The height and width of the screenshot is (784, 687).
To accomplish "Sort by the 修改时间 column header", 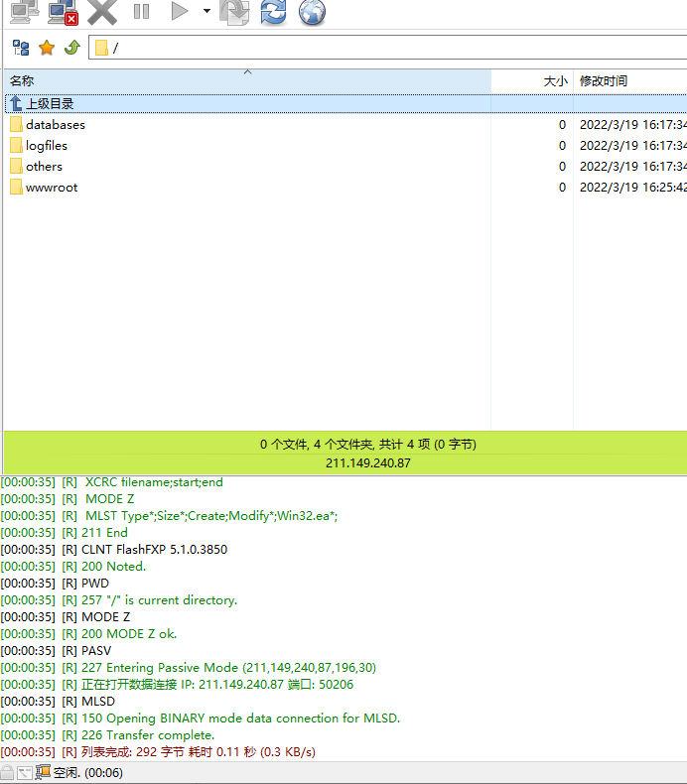I will [604, 81].
